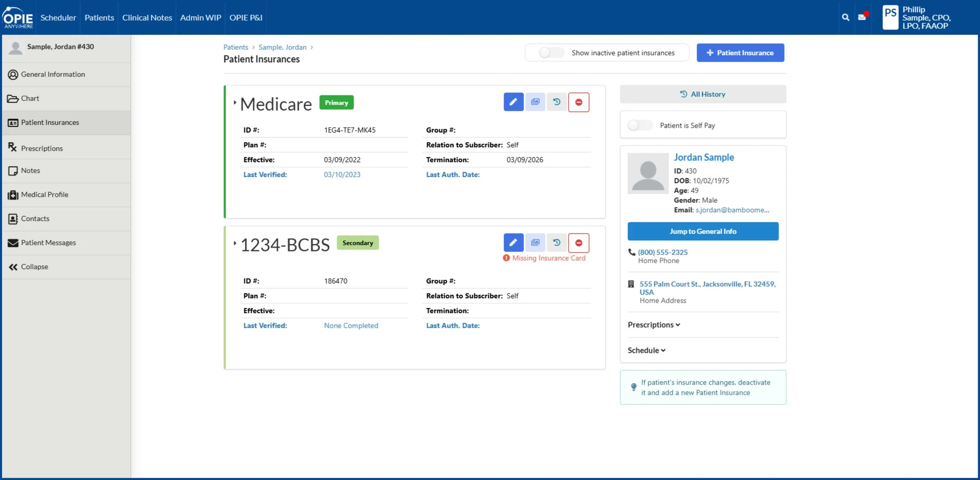Viewport: 980px width, 480px height.
Task: Select Medical Profile in the sidebar
Action: [x=44, y=194]
